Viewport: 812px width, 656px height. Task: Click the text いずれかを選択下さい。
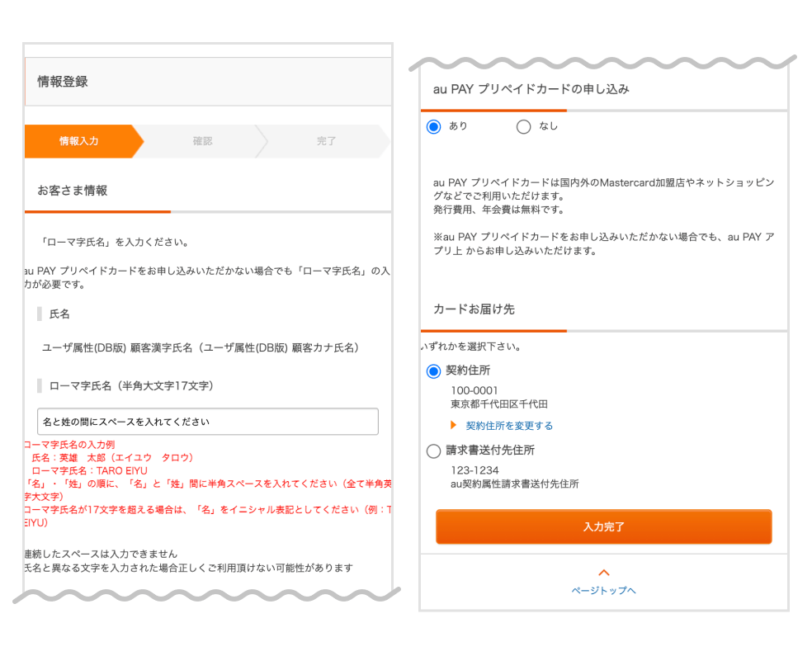click(x=471, y=347)
